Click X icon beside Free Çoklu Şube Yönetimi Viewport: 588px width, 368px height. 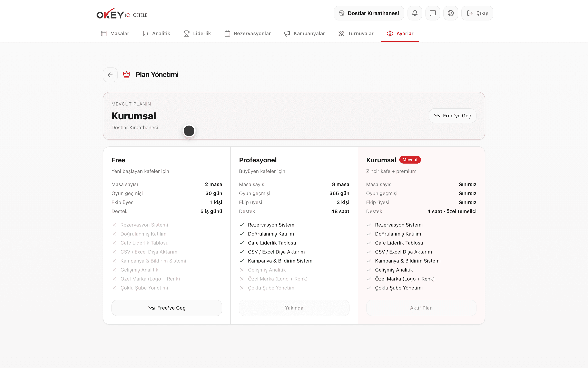(114, 288)
